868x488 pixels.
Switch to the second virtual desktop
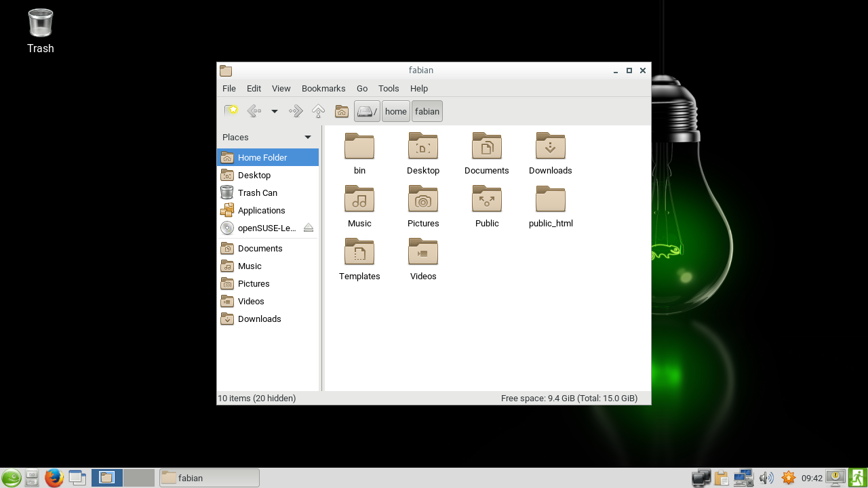(139, 478)
